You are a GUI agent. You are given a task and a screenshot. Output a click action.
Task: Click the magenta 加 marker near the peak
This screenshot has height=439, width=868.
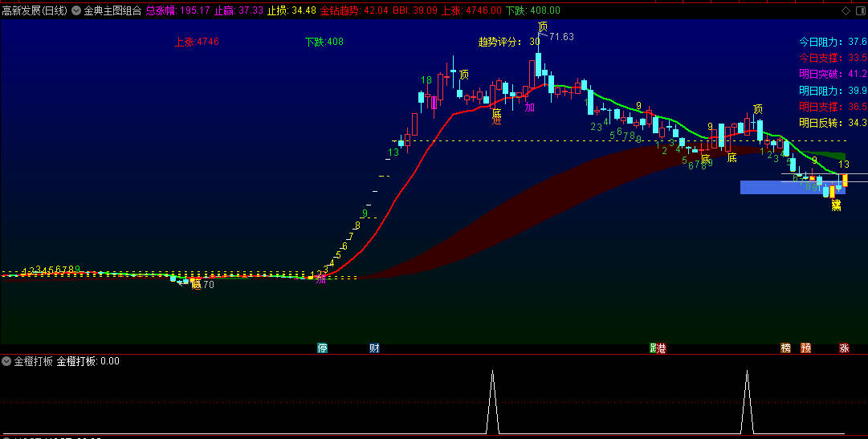[x=530, y=108]
